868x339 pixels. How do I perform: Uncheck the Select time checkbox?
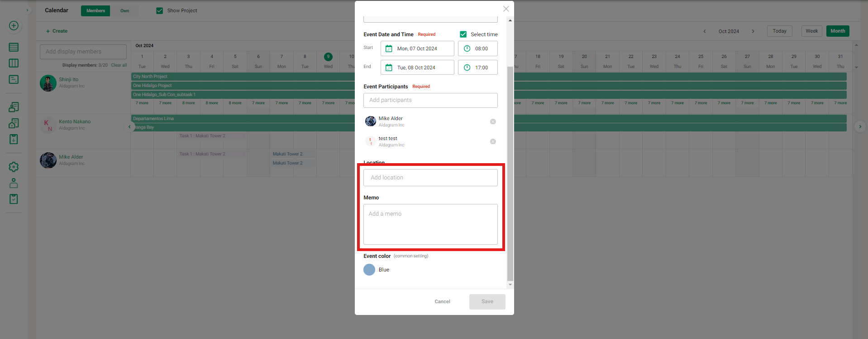(463, 34)
